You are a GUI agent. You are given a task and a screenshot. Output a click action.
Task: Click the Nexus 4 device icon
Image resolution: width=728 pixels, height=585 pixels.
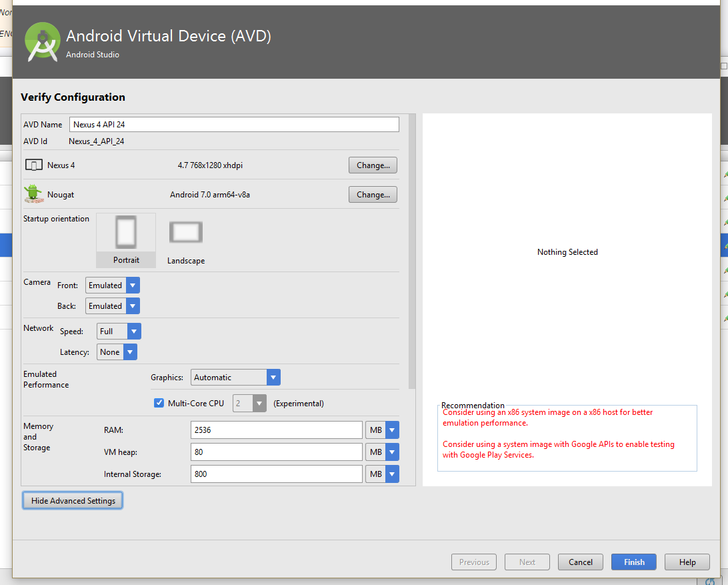[34, 165]
